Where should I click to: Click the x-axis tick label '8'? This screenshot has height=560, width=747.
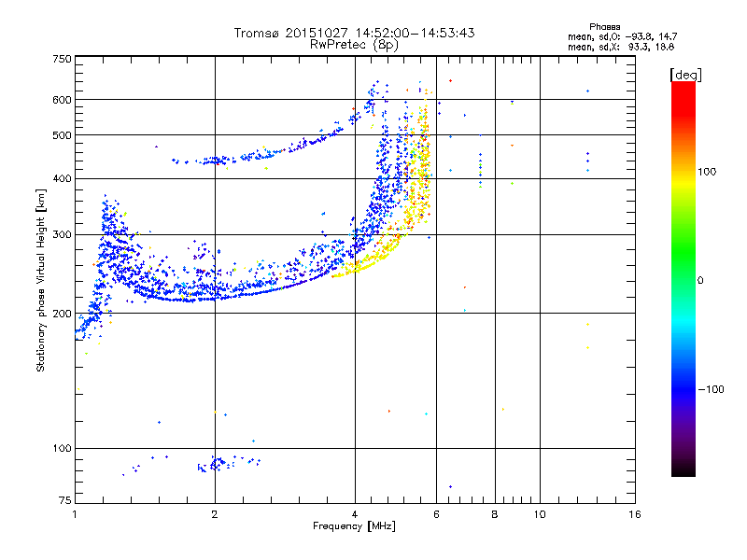(495, 514)
